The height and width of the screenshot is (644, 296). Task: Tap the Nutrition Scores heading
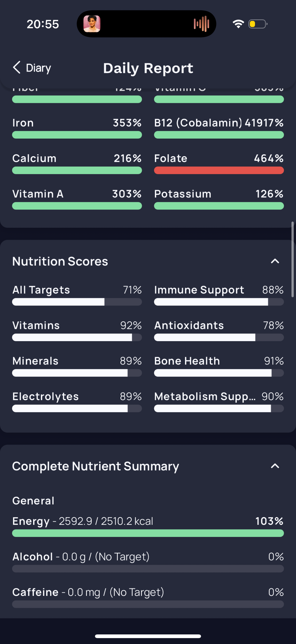pyautogui.click(x=60, y=261)
